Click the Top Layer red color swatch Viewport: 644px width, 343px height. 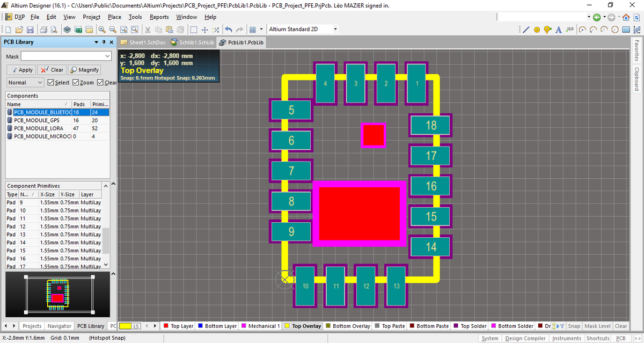point(166,326)
